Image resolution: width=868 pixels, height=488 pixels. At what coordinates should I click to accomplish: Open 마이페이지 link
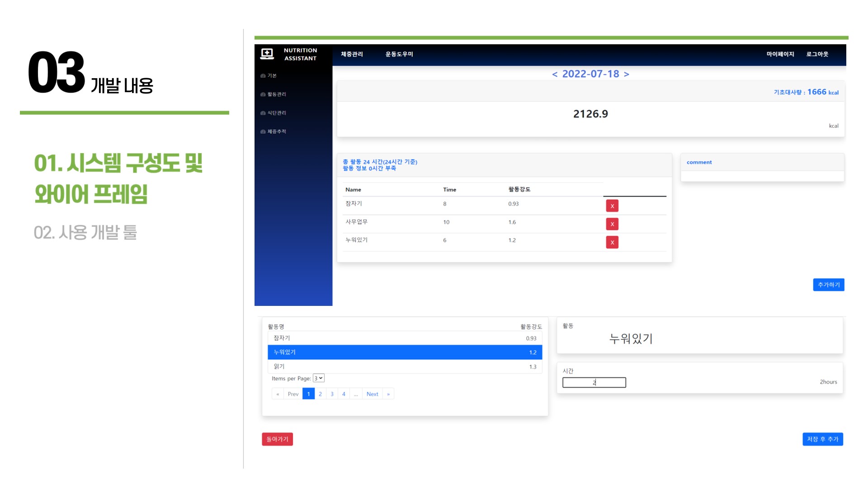point(780,54)
